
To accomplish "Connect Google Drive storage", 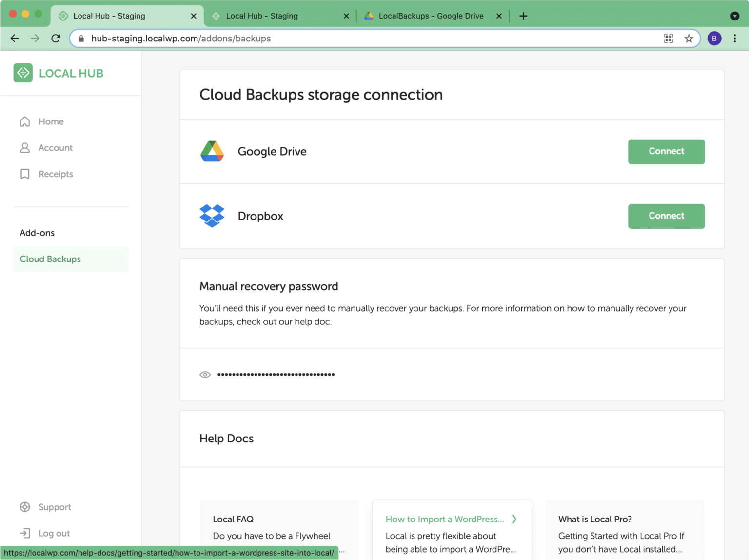I will click(666, 151).
